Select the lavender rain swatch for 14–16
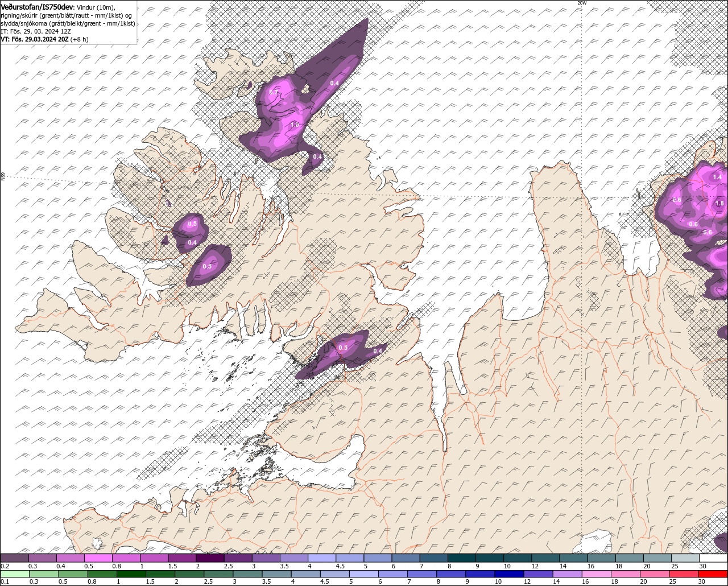The image size is (728, 586). coord(567,574)
